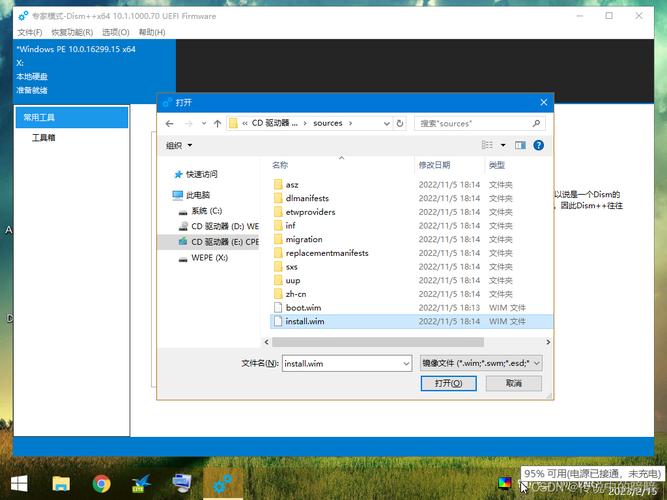Click the magnifier search icon

536,123
